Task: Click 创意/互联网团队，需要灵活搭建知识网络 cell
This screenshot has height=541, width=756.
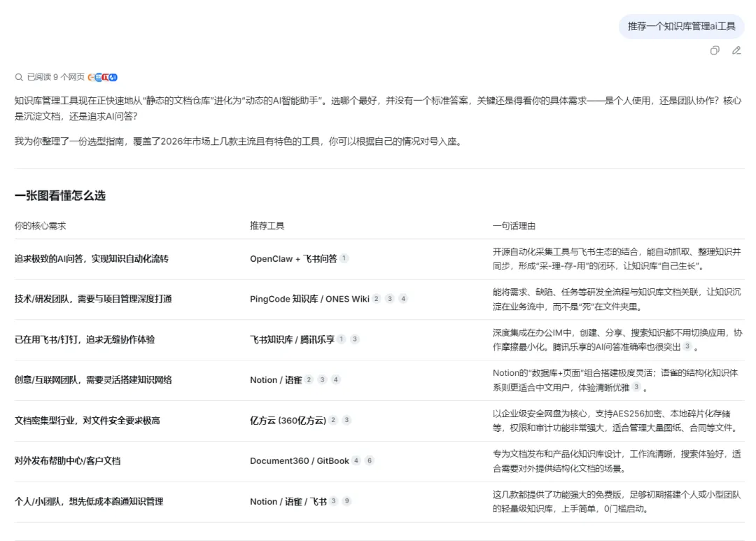Action: pos(93,380)
